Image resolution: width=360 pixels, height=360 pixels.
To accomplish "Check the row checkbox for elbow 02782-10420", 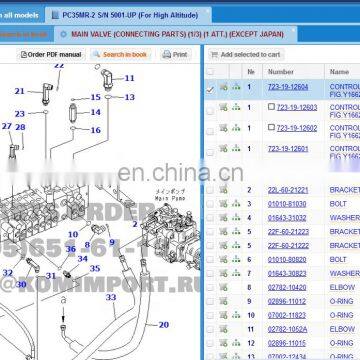I will click(210, 288).
